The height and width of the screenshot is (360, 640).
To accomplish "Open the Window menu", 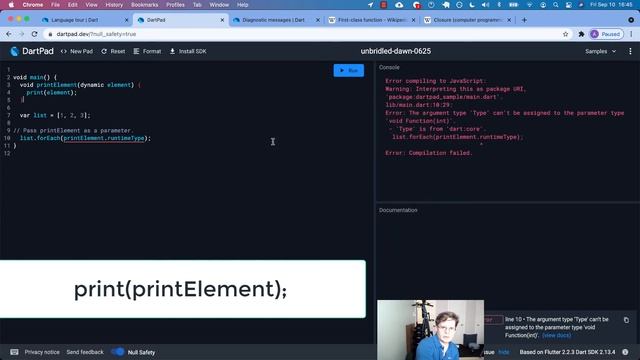I will coord(219,5).
